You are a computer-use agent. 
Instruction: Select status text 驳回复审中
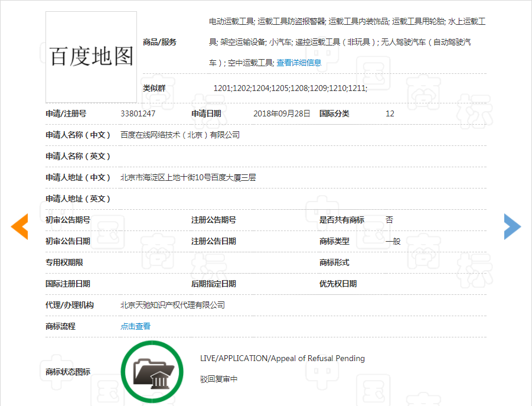[218, 379]
